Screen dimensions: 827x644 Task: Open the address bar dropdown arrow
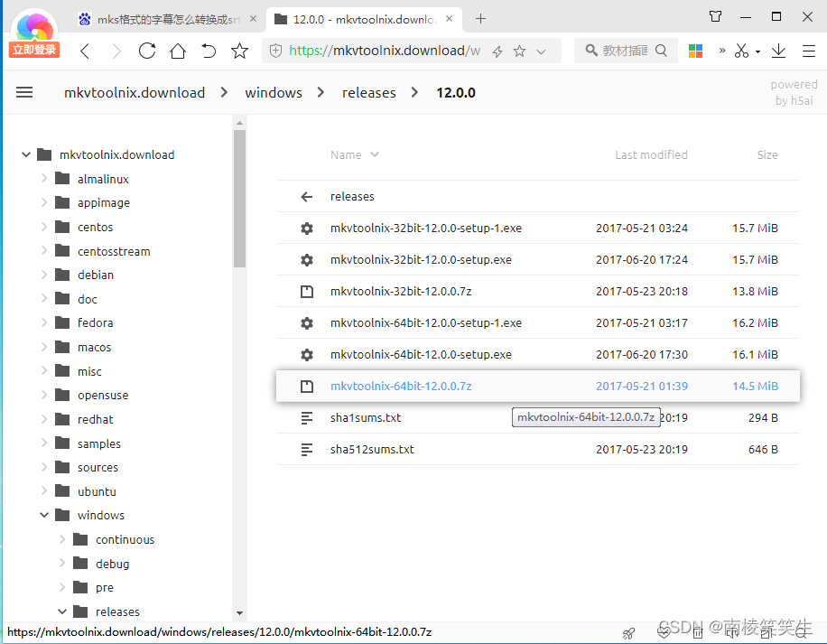541,51
